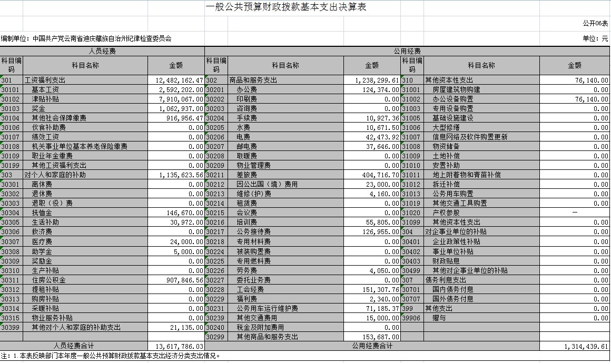Click the 生活补助 amount 30,972.00
This screenshot has height=364, width=611.
pyautogui.click(x=176, y=223)
